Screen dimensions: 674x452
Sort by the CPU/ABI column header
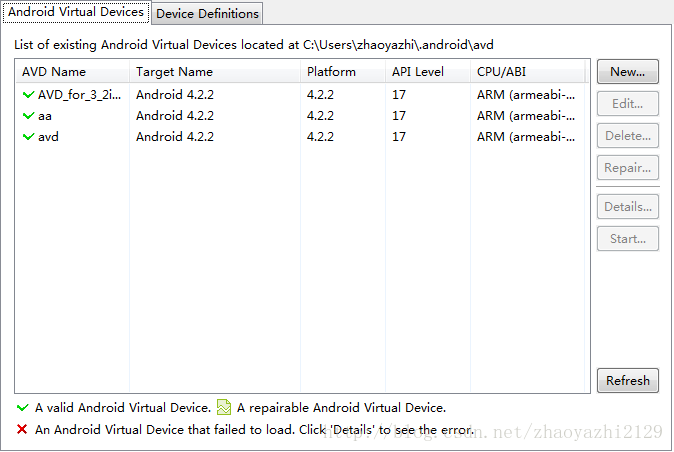tap(527, 71)
